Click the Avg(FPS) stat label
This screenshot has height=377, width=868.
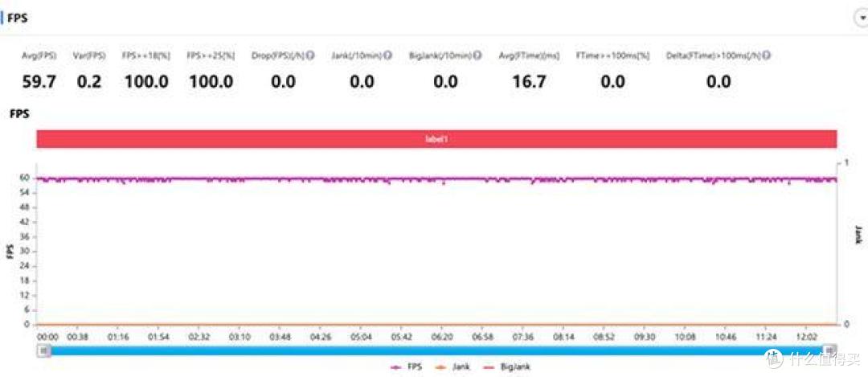39,56
